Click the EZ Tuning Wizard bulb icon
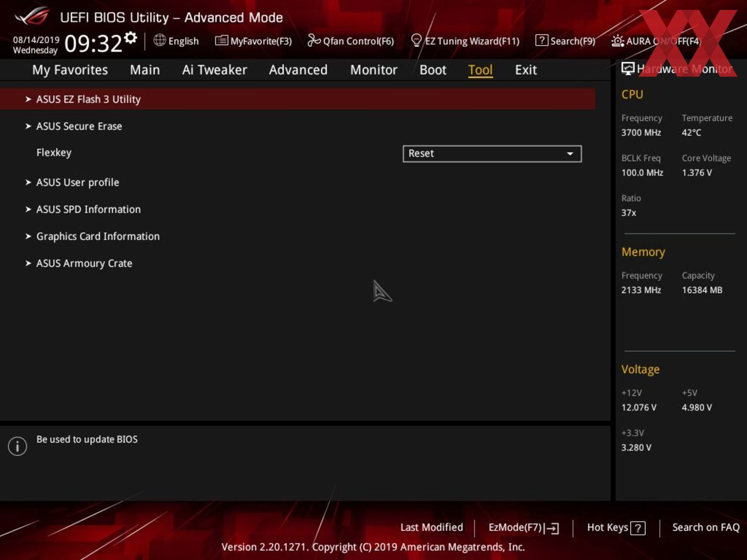The height and width of the screenshot is (560, 747). pyautogui.click(x=416, y=41)
